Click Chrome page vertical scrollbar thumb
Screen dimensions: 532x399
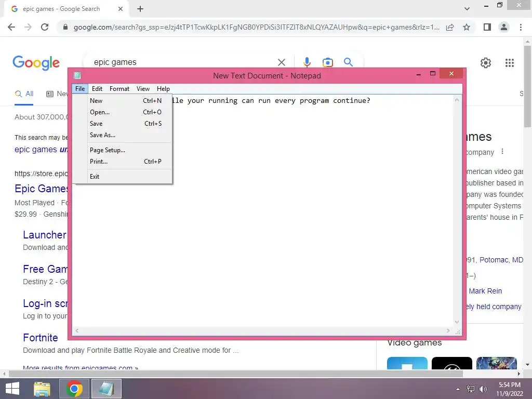point(527,87)
